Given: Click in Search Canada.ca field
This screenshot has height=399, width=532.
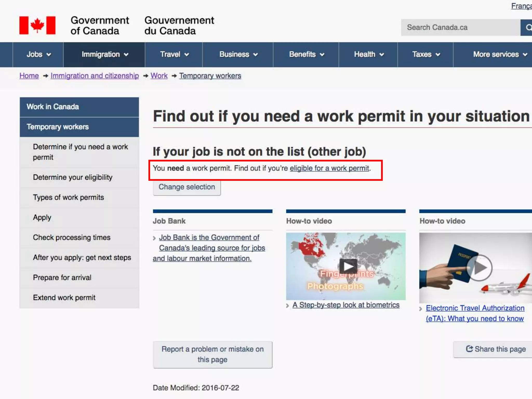Looking at the screenshot, I should pyautogui.click(x=460, y=27).
